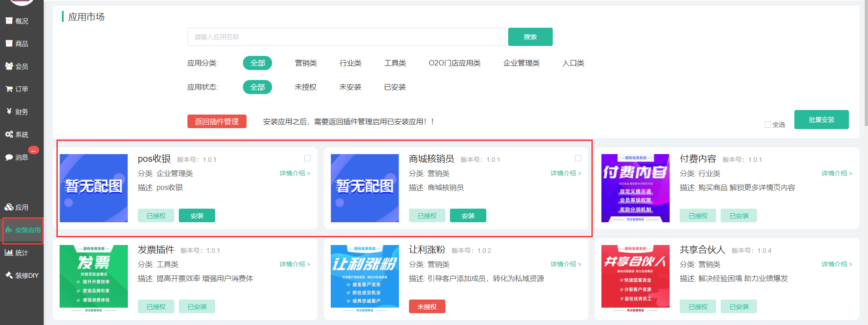Check the pos收银 app checkbox
The image size is (868, 325).
coord(308,158)
